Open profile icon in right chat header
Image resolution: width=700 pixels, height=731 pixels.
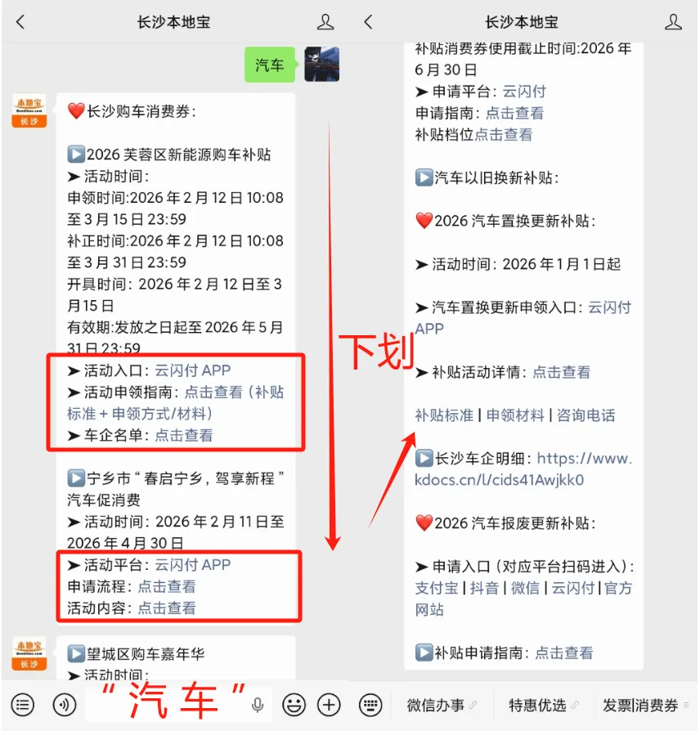(673, 22)
